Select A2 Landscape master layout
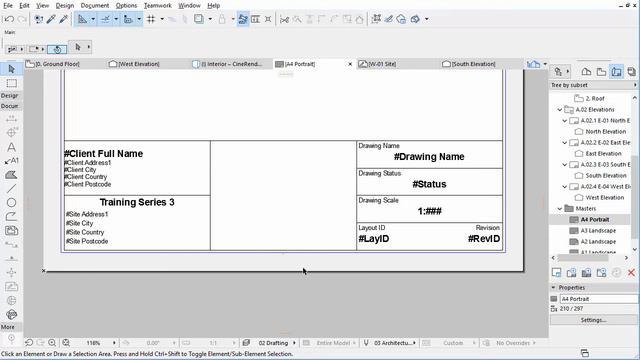 [x=598, y=242]
